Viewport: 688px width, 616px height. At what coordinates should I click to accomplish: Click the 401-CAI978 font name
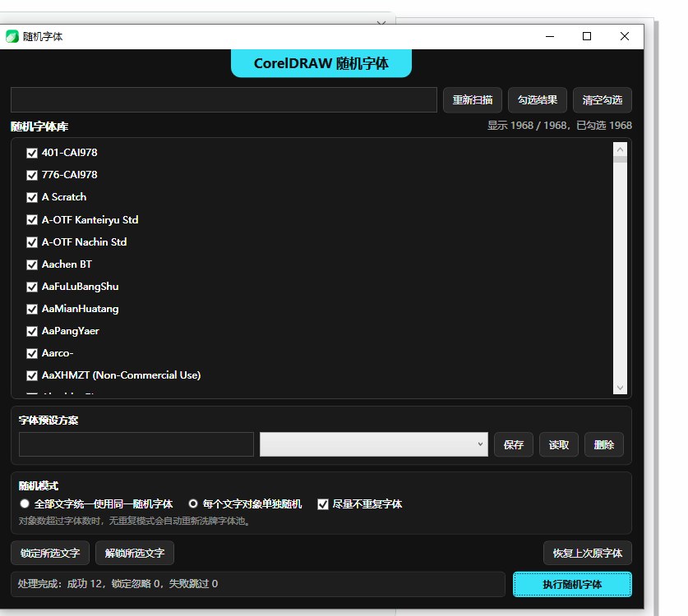click(x=69, y=153)
